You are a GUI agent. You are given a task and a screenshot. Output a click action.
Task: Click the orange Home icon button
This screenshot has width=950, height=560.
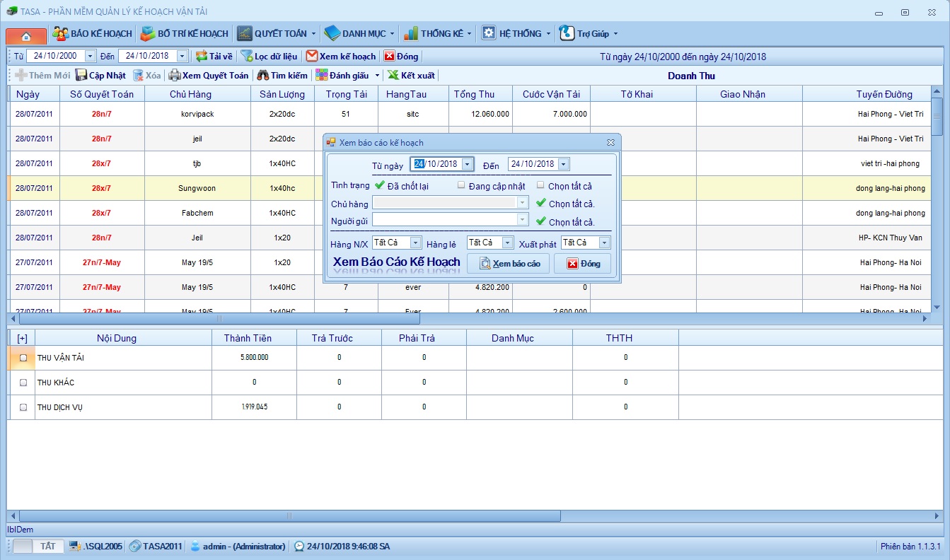coord(26,35)
